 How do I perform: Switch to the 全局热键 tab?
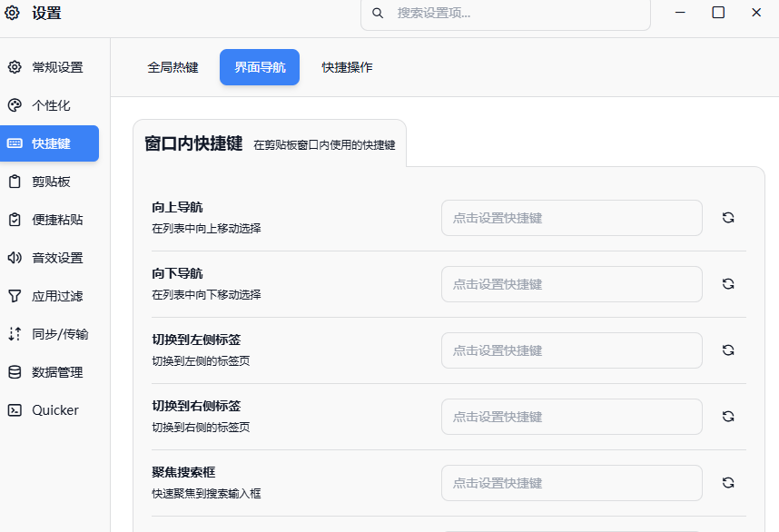(173, 67)
